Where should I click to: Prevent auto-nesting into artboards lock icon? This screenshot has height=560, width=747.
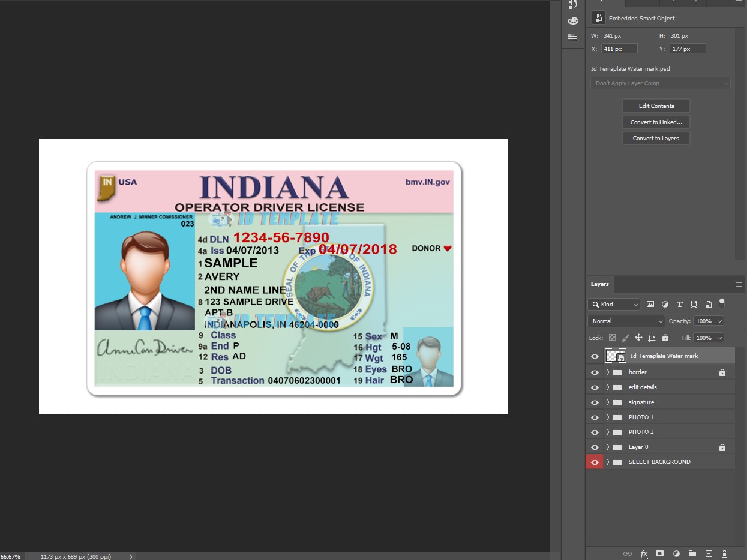coord(652,338)
